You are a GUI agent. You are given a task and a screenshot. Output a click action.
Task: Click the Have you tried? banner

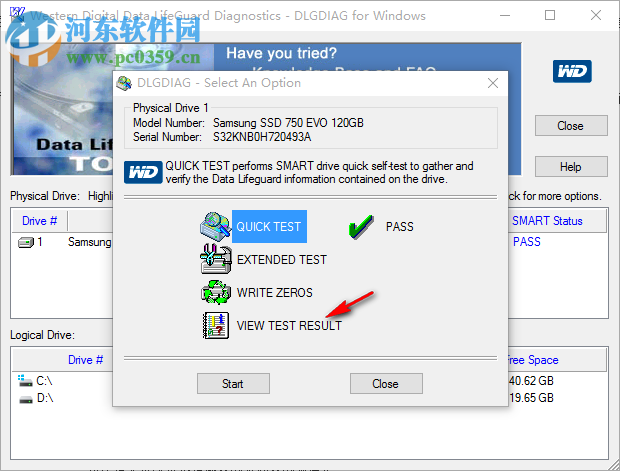click(368, 57)
